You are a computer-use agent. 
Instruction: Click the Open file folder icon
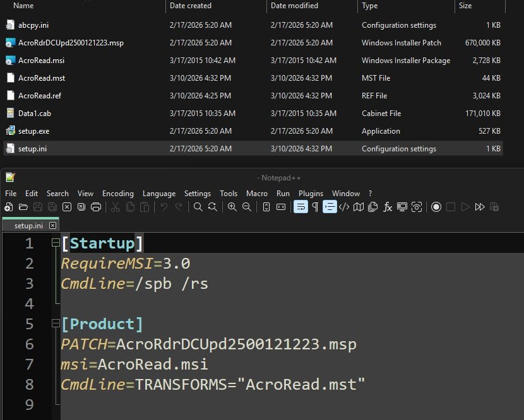[x=23, y=207]
